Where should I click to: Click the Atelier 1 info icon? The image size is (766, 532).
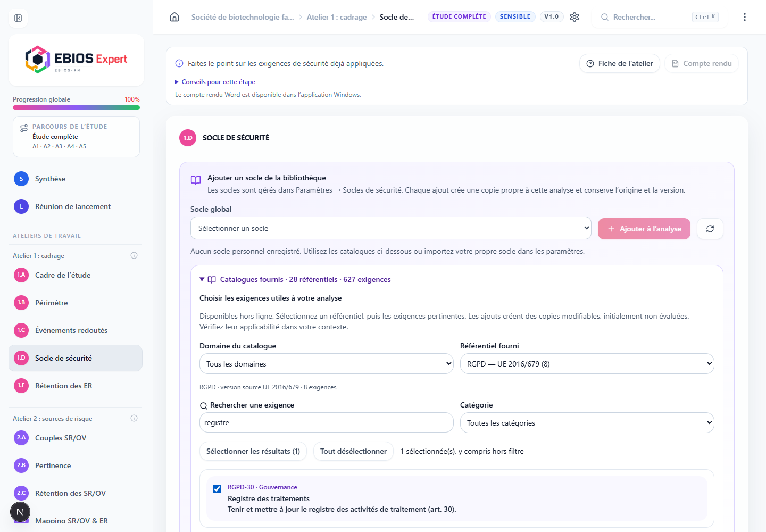click(134, 255)
